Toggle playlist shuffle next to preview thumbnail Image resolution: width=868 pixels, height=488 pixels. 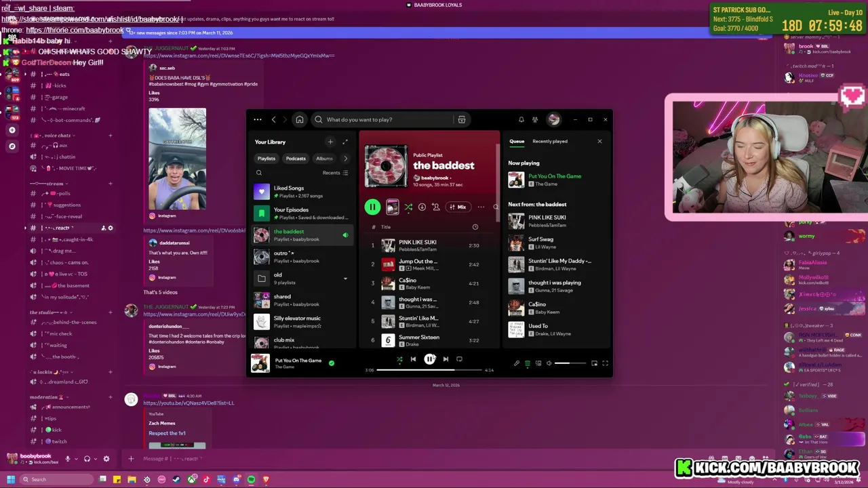[x=408, y=207]
